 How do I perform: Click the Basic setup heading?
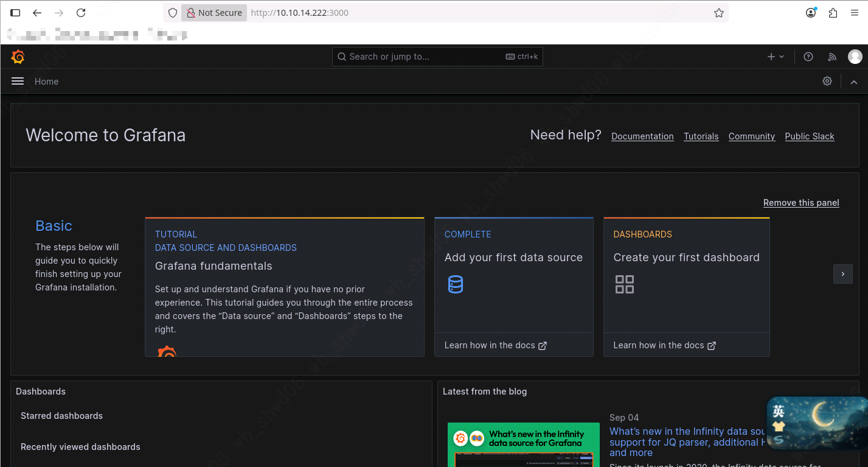pyautogui.click(x=54, y=226)
